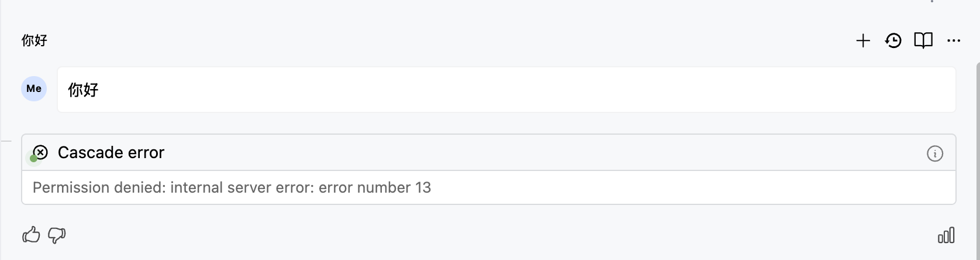The image size is (980, 260).
Task: Start a new Cascade conversation with plus icon
Action: coord(863,40)
